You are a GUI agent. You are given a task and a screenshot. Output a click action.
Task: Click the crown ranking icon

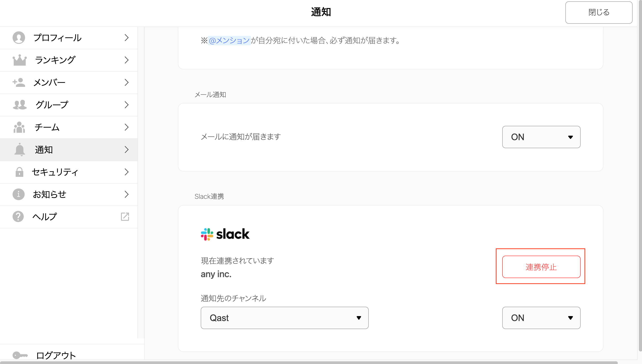(19, 60)
